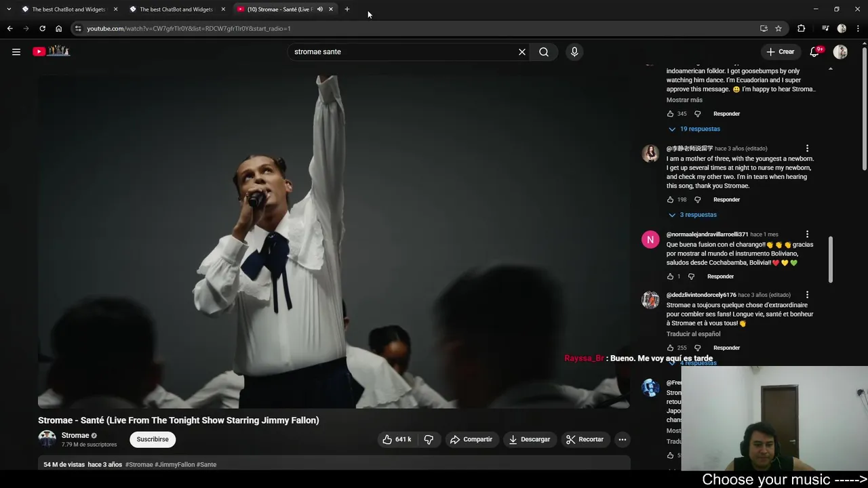Viewport: 868px width, 488px height.
Task: Like the comment with 345 likes
Action: click(670, 114)
